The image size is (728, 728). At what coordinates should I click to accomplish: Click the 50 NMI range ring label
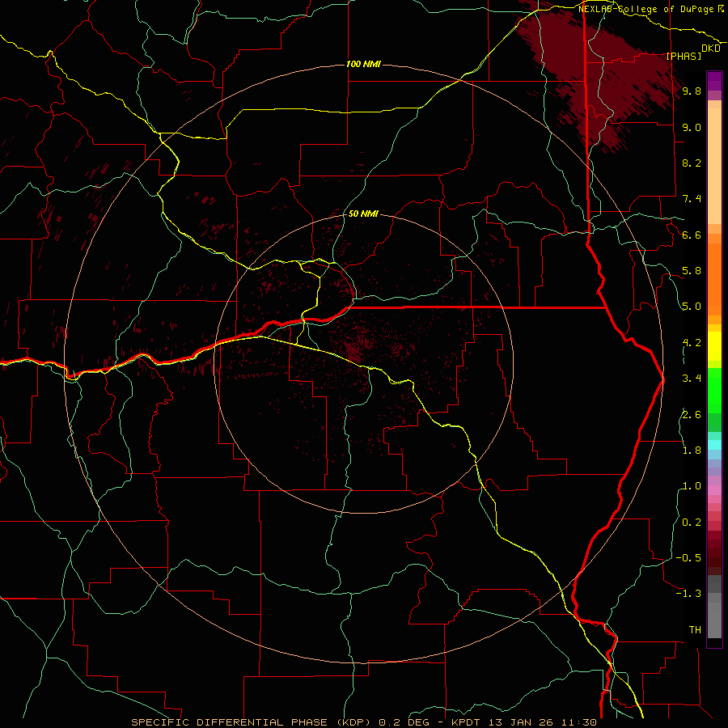coord(363,214)
